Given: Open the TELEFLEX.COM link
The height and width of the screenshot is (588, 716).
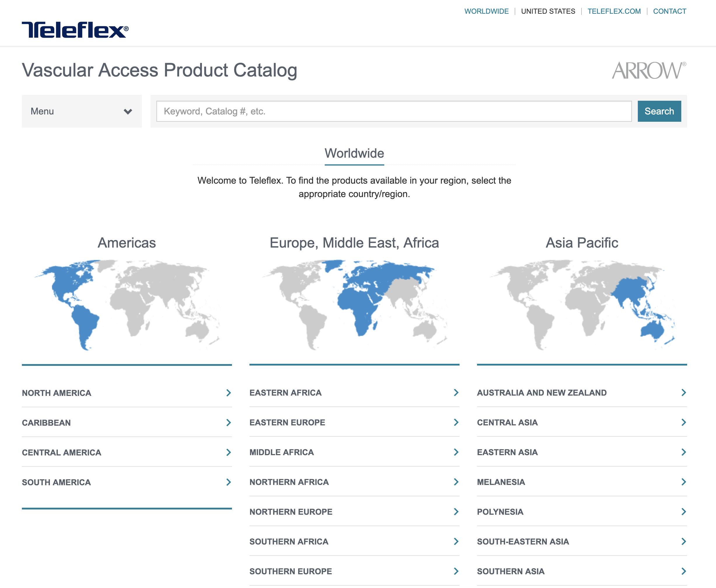Looking at the screenshot, I should pyautogui.click(x=614, y=11).
